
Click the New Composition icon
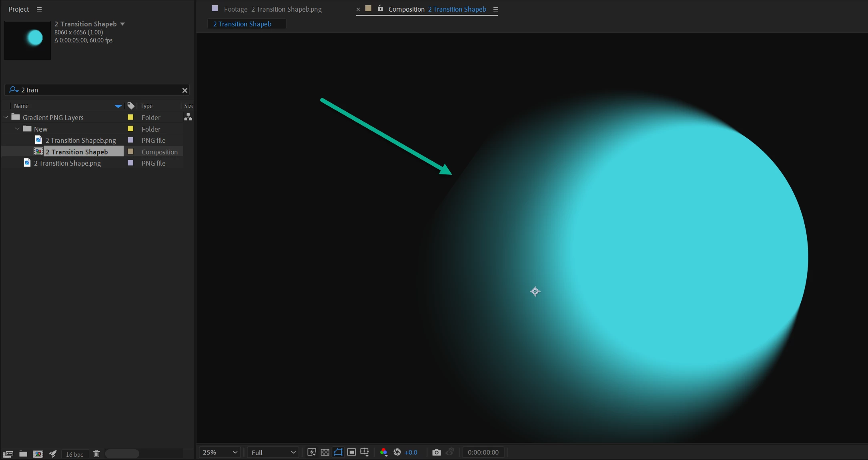[38, 454]
